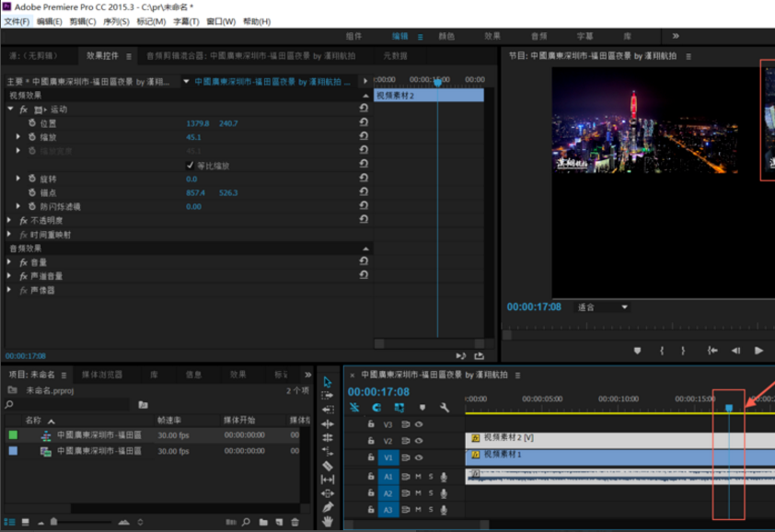This screenshot has width=775, height=532.
Task: Switch to the 媒体浏览器 tab
Action: click(x=101, y=375)
